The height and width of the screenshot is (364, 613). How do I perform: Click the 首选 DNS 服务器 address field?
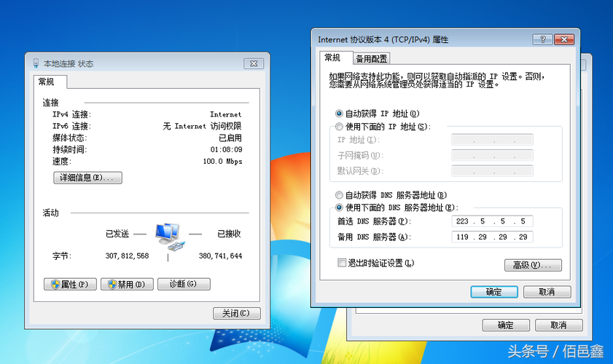pyautogui.click(x=492, y=221)
